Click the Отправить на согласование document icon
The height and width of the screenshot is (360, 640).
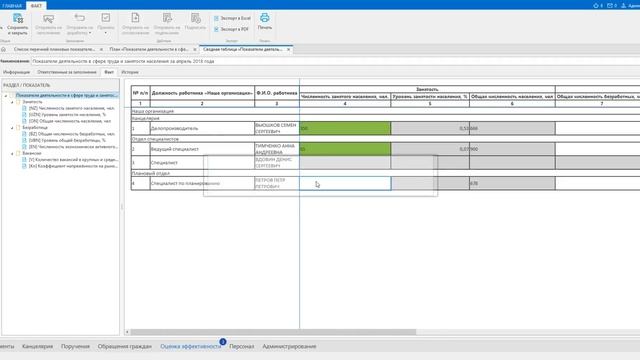[135, 18]
